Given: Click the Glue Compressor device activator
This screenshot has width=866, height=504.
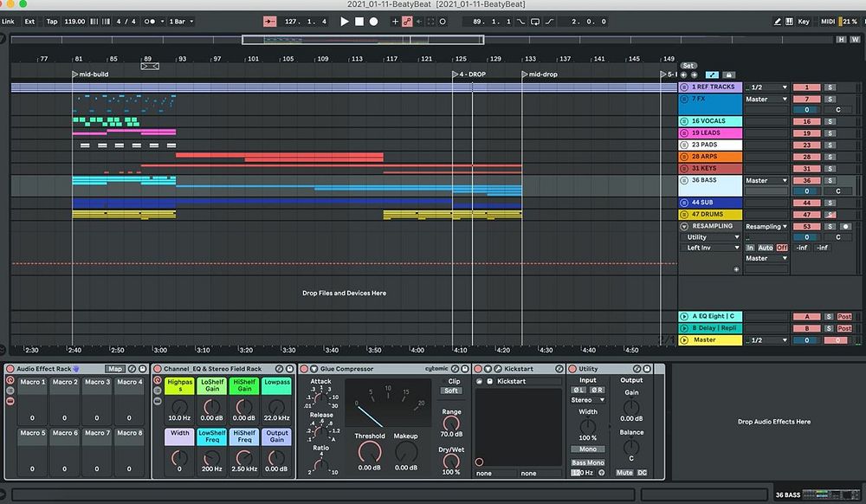Looking at the screenshot, I should tap(304, 369).
